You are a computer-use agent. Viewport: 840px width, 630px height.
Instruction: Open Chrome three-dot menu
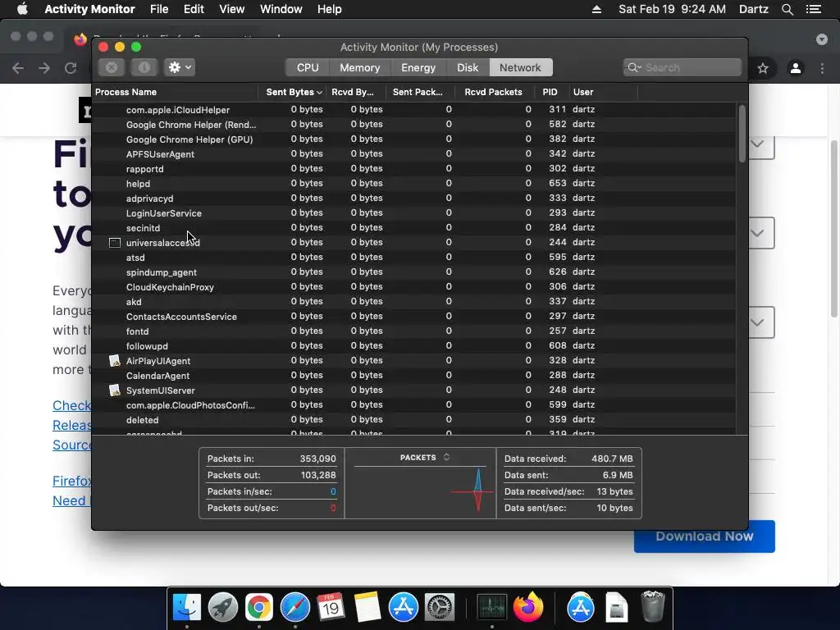(x=822, y=68)
